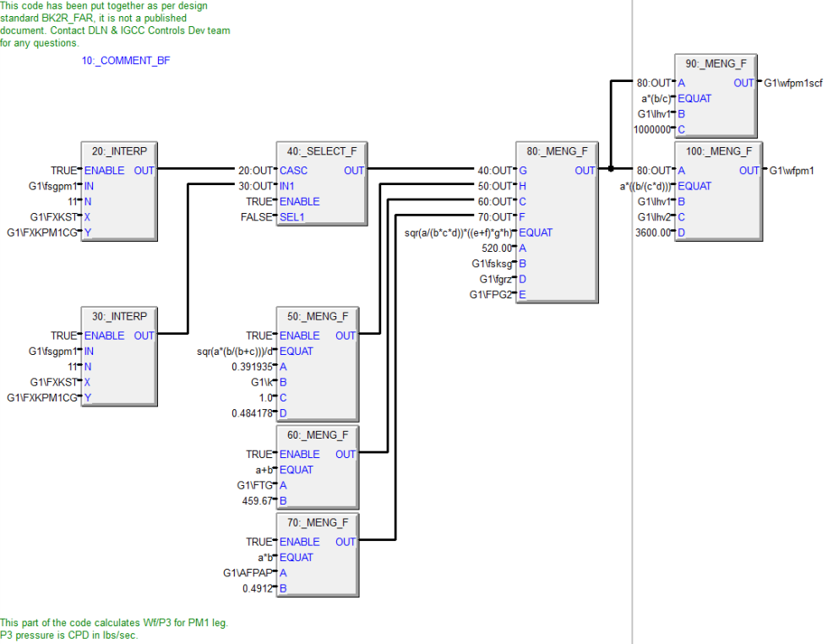
Task: Select the 20:_INTERP block header
Action: [x=119, y=151]
